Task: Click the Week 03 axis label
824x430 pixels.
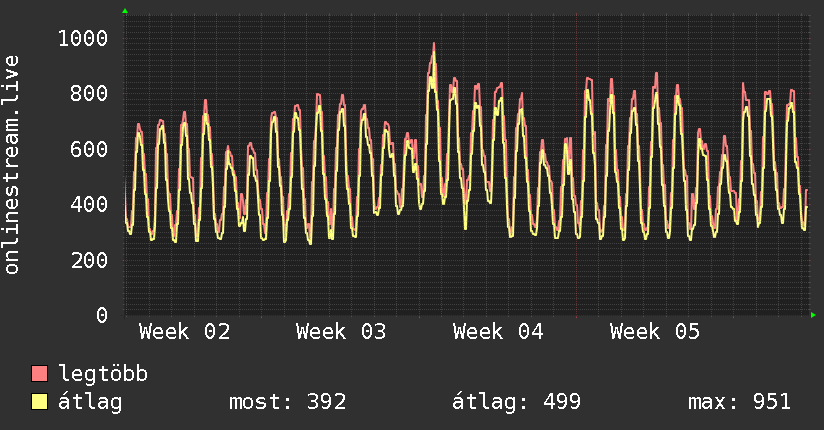Action: click(341, 332)
